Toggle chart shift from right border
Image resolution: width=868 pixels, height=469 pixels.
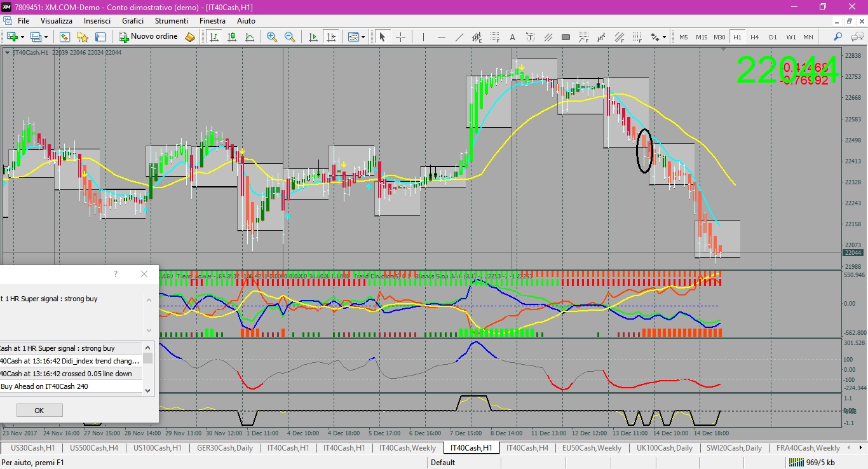pos(330,37)
